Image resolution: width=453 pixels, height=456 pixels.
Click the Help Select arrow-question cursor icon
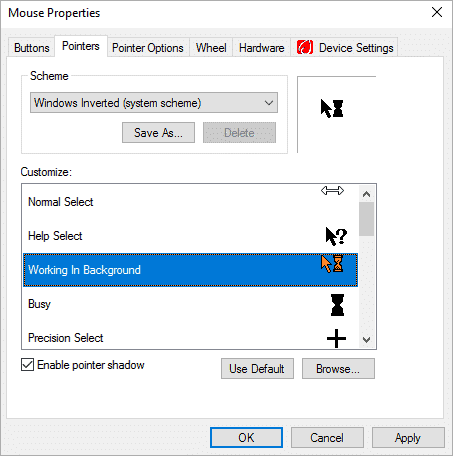[336, 236]
